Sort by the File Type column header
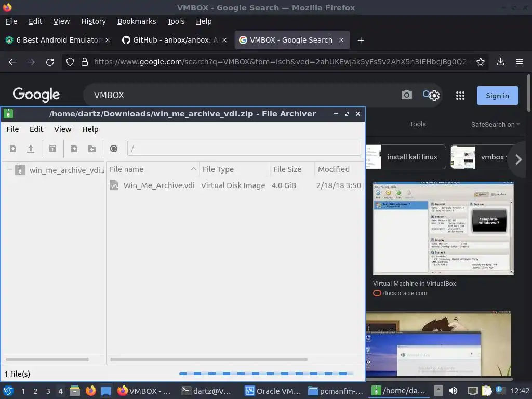Image resolution: width=532 pixels, height=399 pixels. 234,169
